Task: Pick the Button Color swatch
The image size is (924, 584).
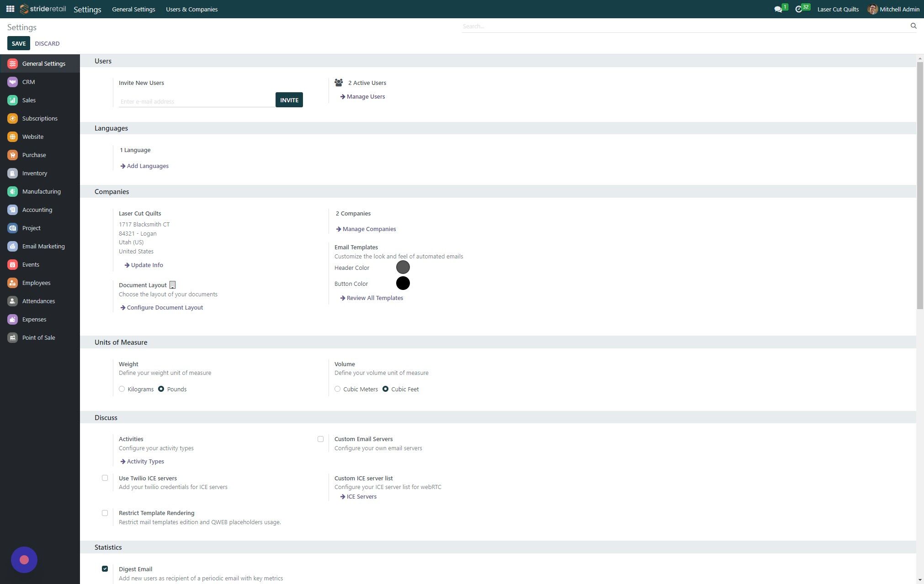Action: click(403, 283)
